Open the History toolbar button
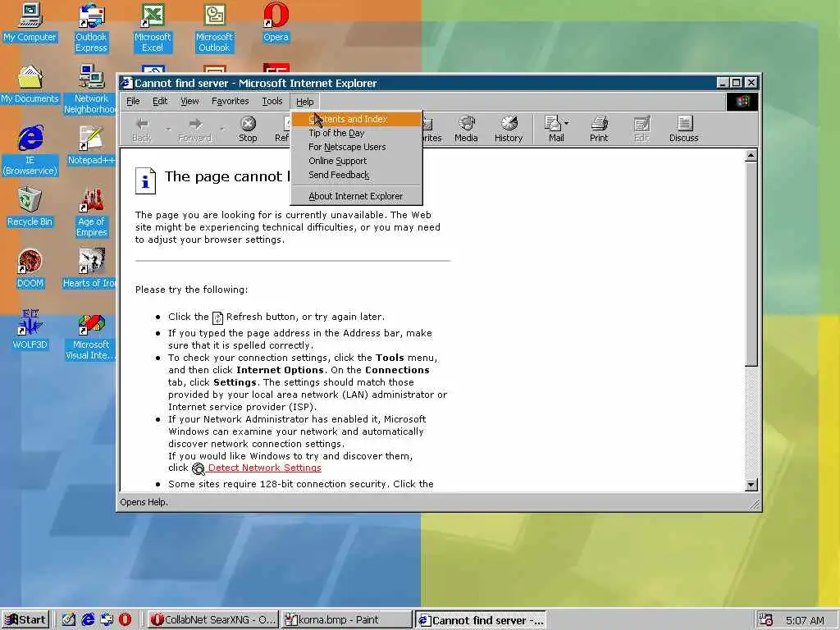Image resolution: width=840 pixels, height=630 pixels. pos(509,129)
